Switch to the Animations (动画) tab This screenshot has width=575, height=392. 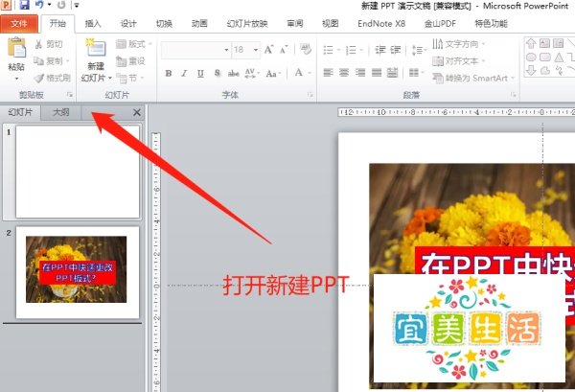point(199,24)
